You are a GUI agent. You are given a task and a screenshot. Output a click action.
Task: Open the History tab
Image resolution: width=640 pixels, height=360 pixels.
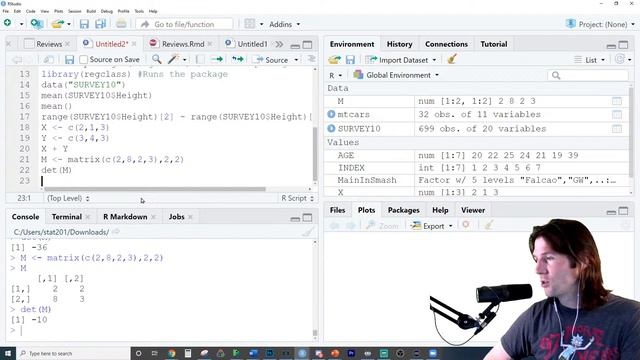click(x=399, y=44)
